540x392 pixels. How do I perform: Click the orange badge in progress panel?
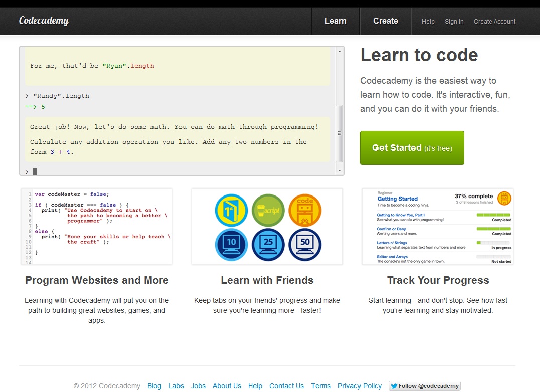505,198
